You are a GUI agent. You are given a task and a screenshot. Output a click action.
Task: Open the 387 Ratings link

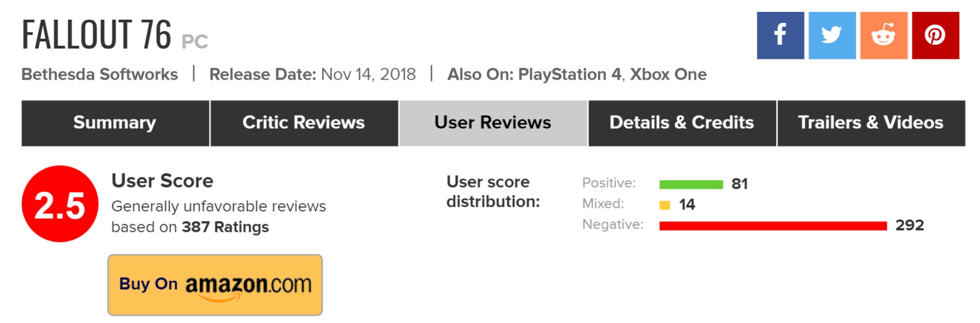(x=225, y=227)
